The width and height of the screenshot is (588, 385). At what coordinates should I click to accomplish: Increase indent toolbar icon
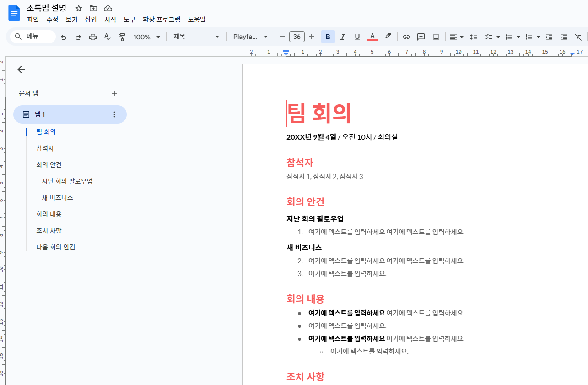[564, 37]
